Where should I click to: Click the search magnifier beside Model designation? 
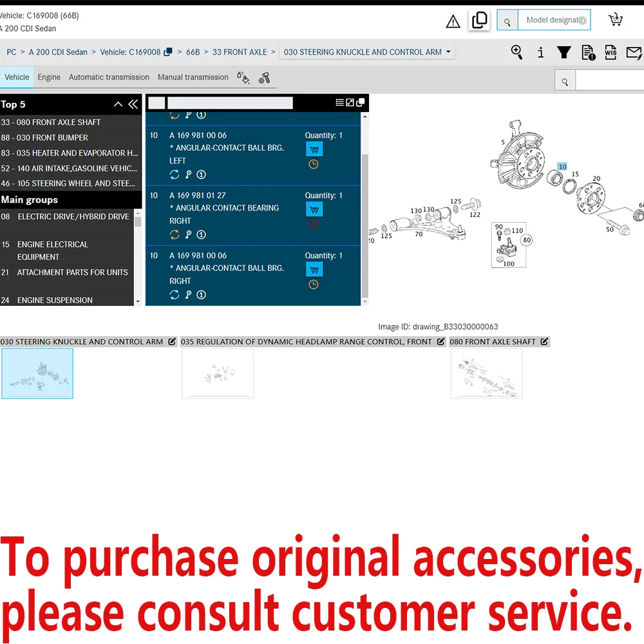pyautogui.click(x=507, y=20)
